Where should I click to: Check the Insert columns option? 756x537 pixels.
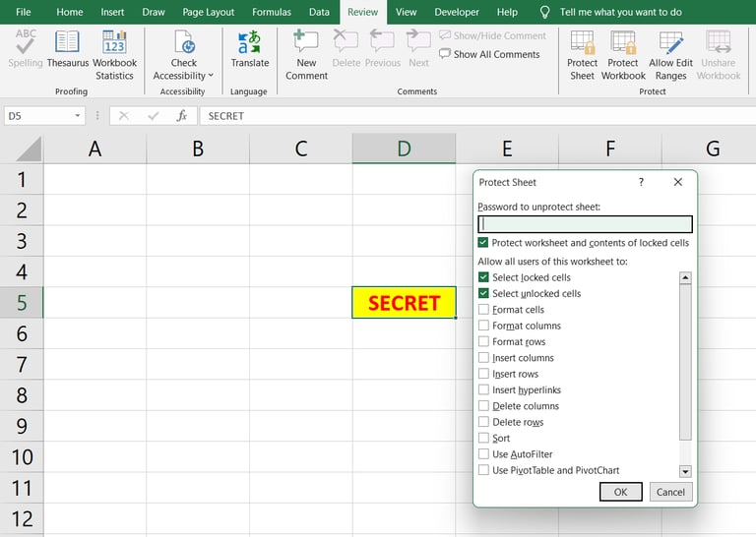click(483, 357)
